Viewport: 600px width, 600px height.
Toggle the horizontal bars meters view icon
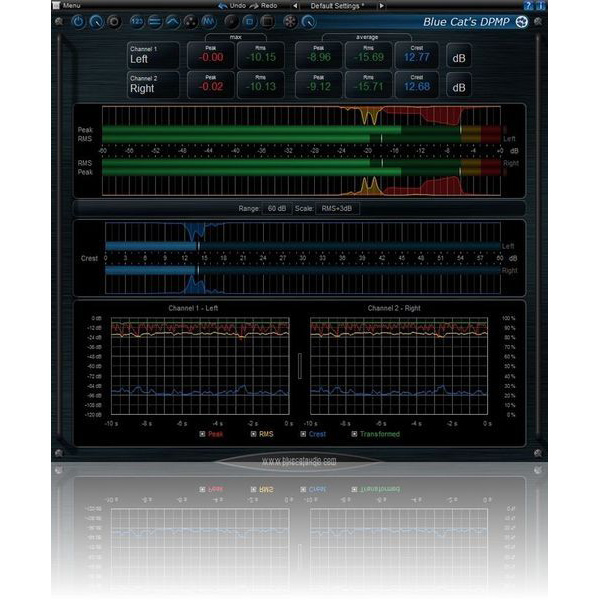coord(155,22)
